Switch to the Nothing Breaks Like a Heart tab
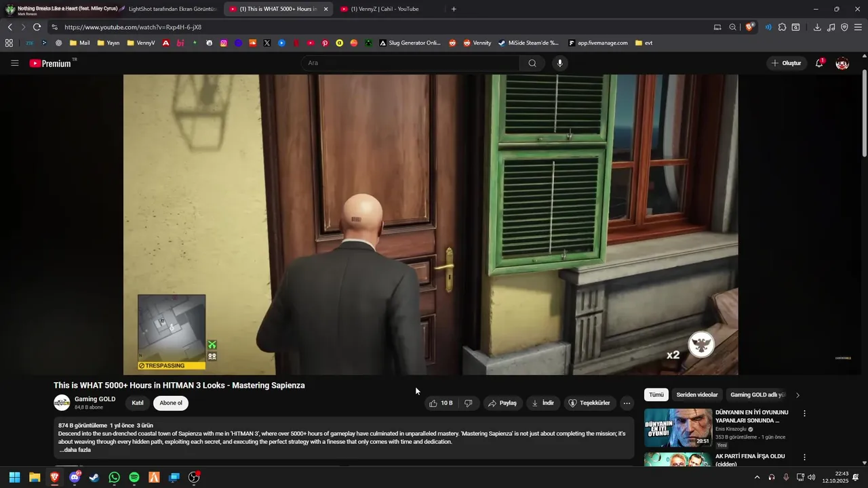 [61, 9]
